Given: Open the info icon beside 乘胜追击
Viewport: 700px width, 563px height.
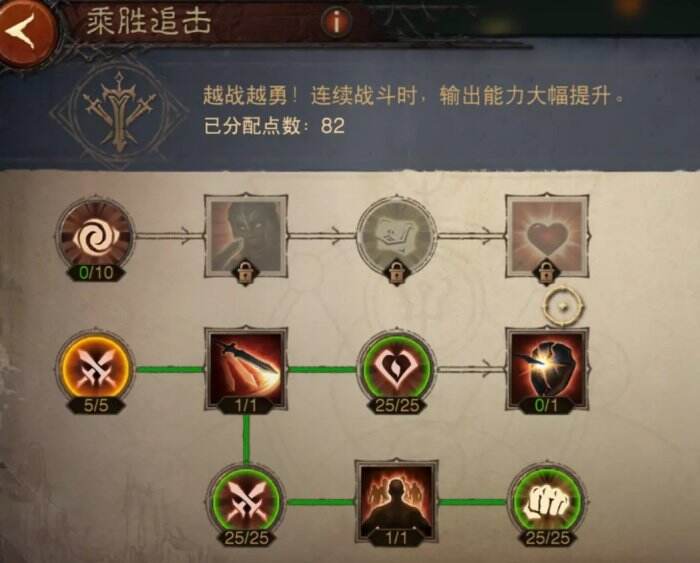Looking at the screenshot, I should click(336, 21).
